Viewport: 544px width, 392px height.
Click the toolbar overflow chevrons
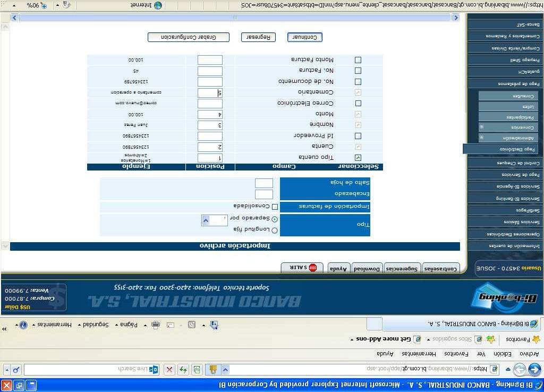pos(4,329)
